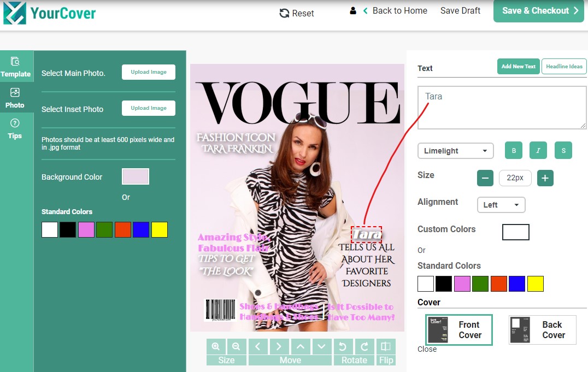The image size is (588, 372).
Task: Pick blue background standard color
Action: click(141, 229)
